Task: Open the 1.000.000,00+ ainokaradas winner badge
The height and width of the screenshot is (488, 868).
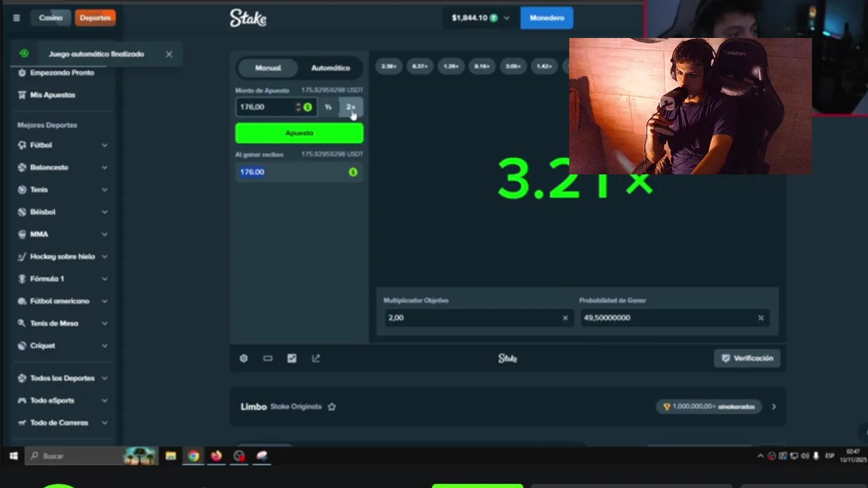Action: pyautogui.click(x=709, y=407)
